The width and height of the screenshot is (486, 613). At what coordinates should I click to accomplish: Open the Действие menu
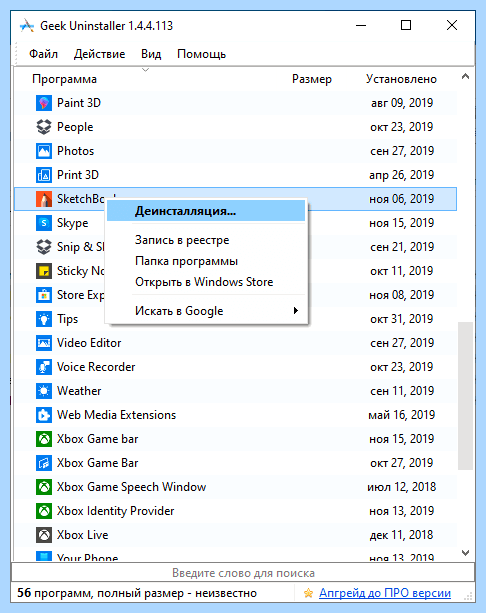click(x=99, y=54)
